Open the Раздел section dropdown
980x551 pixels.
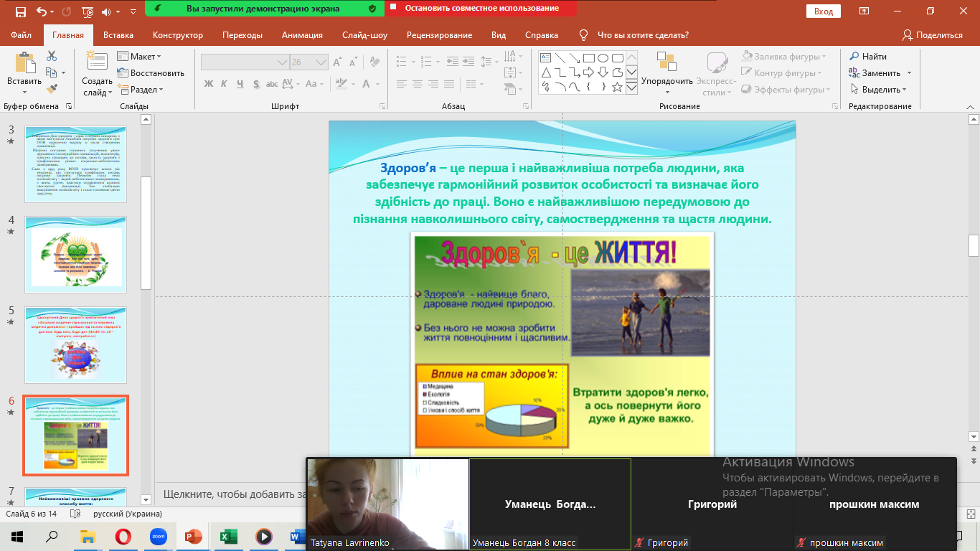pyautogui.click(x=140, y=90)
